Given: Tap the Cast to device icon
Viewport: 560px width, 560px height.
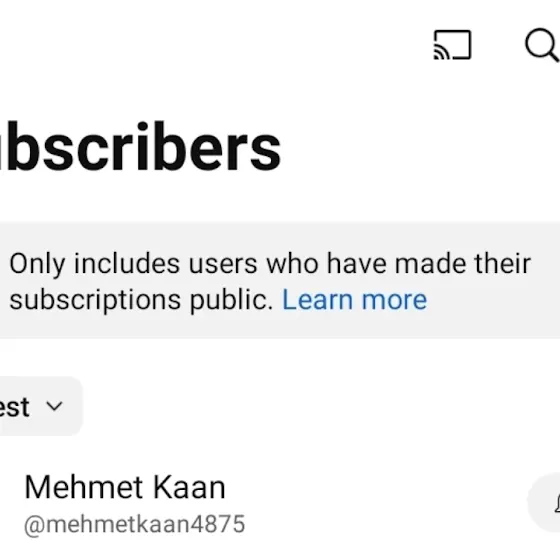Looking at the screenshot, I should tap(452, 45).
